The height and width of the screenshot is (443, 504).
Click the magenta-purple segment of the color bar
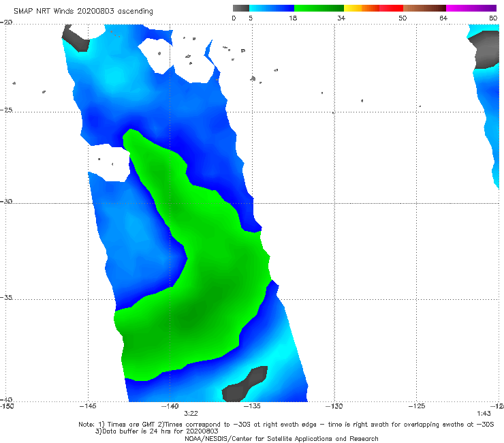(471, 8)
